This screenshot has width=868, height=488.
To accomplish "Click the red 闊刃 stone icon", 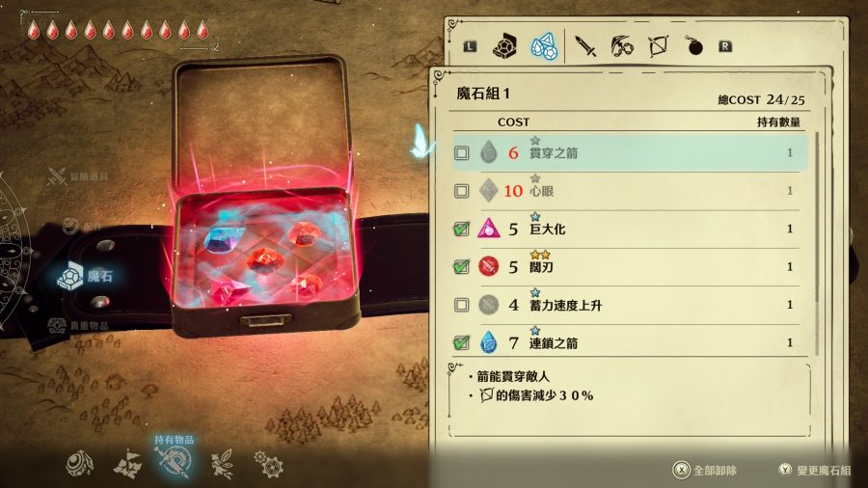I will (488, 267).
